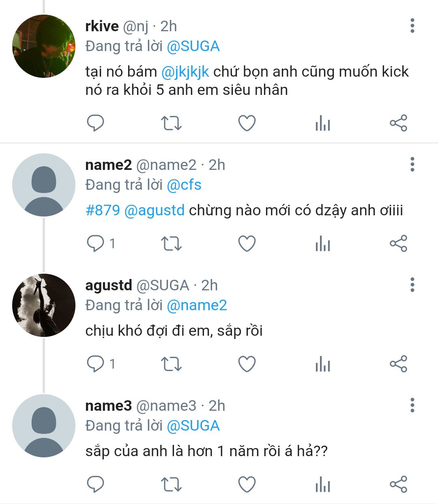
Task: Share rkive's tweet
Action: 398,123
